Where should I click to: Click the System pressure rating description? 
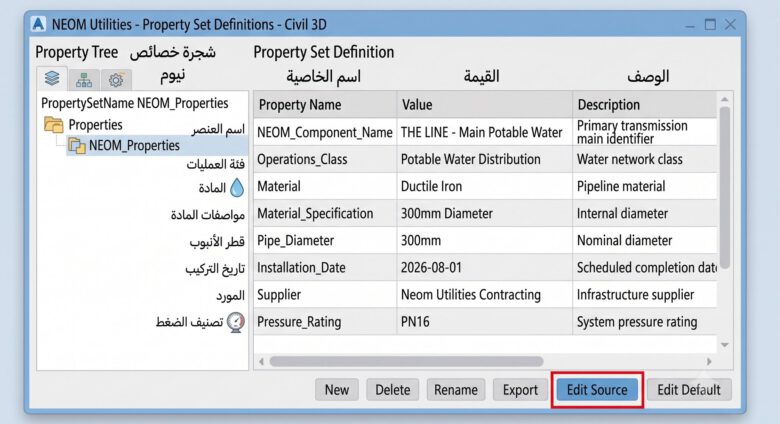(x=637, y=321)
